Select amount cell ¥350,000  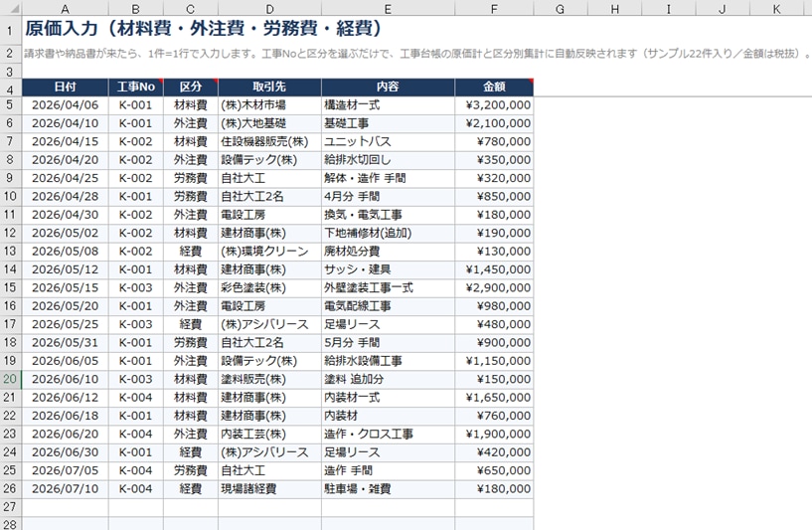pyautogui.click(x=494, y=159)
